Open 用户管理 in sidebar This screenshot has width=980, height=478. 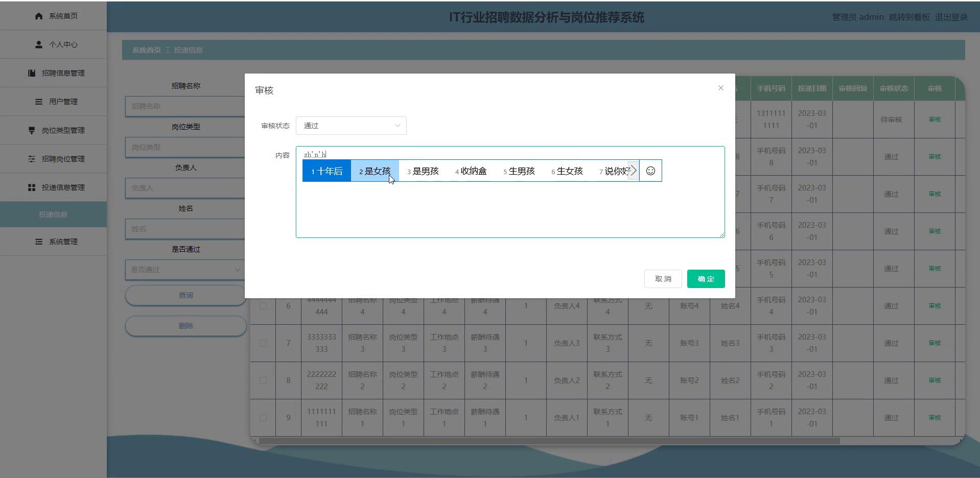[x=53, y=102]
